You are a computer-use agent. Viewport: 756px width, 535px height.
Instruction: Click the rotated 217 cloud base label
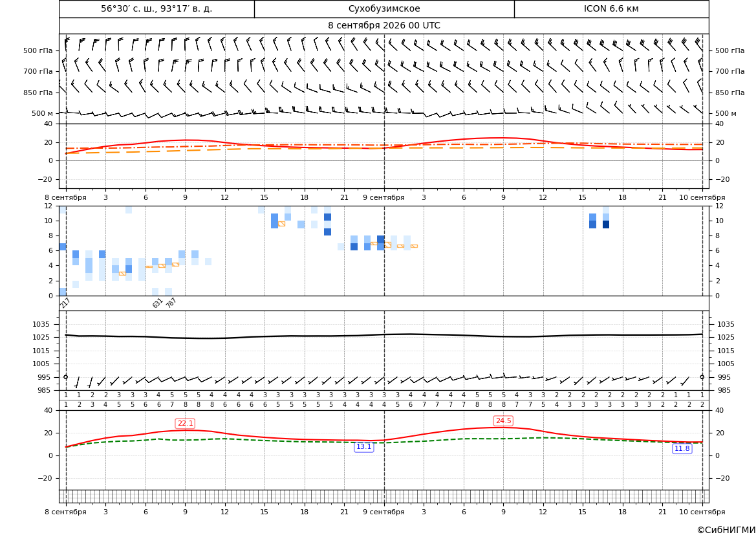pos(65,303)
